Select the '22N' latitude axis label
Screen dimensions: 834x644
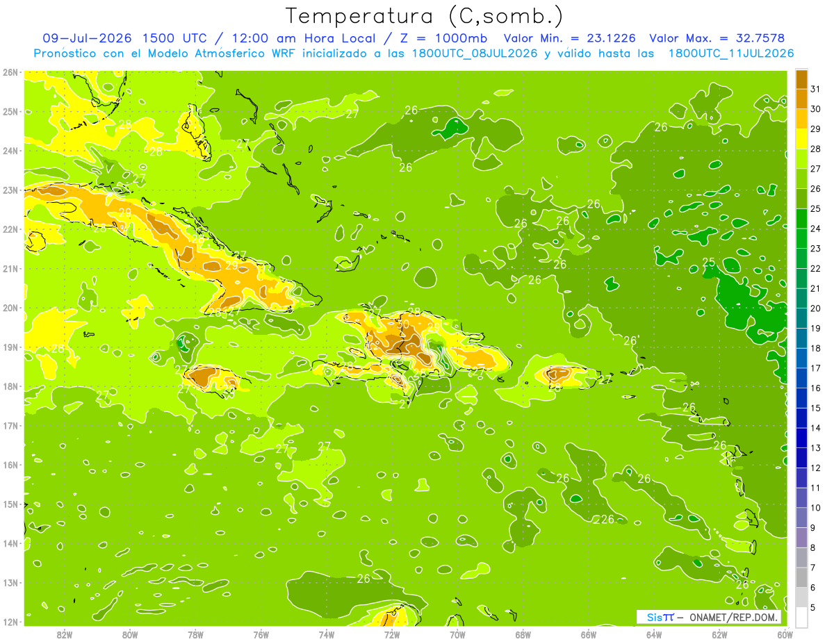point(10,229)
